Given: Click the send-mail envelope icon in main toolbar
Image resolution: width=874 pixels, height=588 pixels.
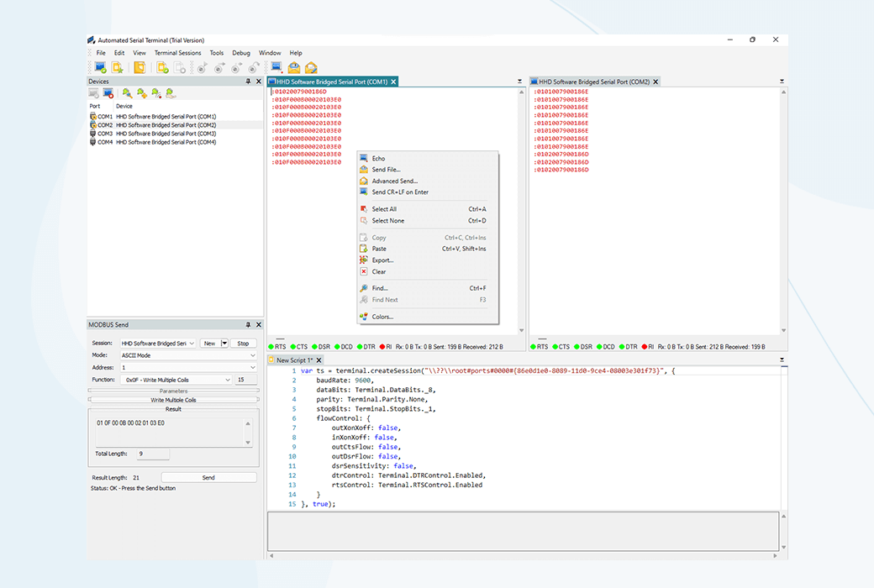Looking at the screenshot, I should tap(294, 68).
